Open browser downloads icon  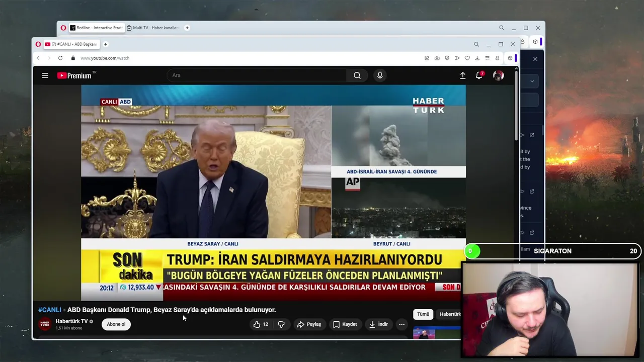coord(477,58)
